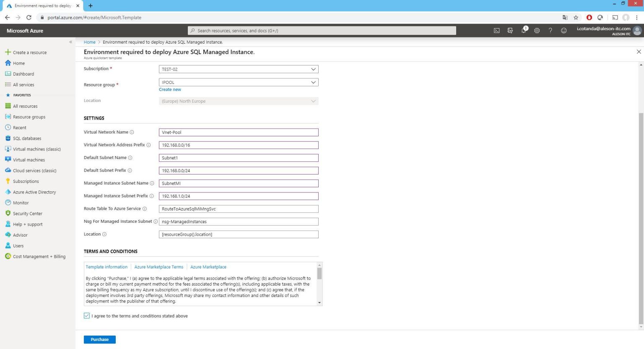
Task: Open Chrome's three-dot options menu
Action: tap(637, 18)
